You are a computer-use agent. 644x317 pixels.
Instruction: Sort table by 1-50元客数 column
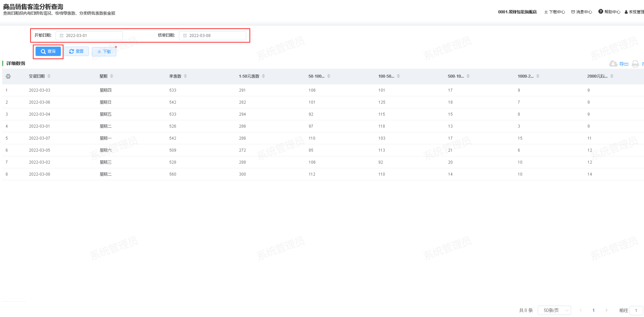click(263, 76)
